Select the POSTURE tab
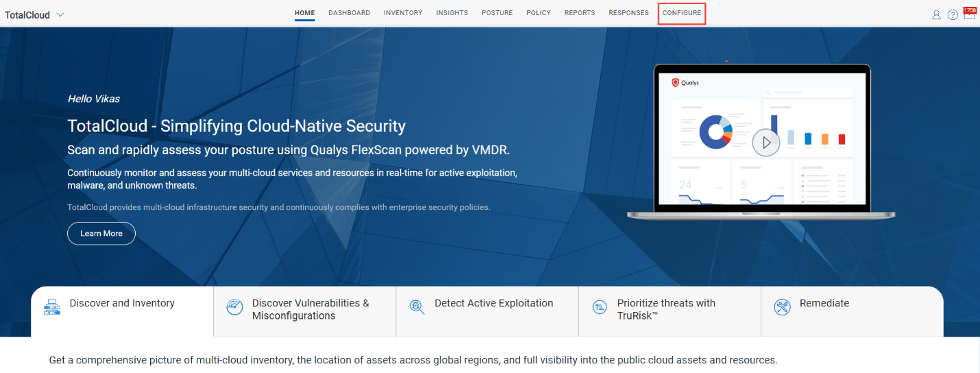This screenshot has width=980, height=373. coord(497,13)
